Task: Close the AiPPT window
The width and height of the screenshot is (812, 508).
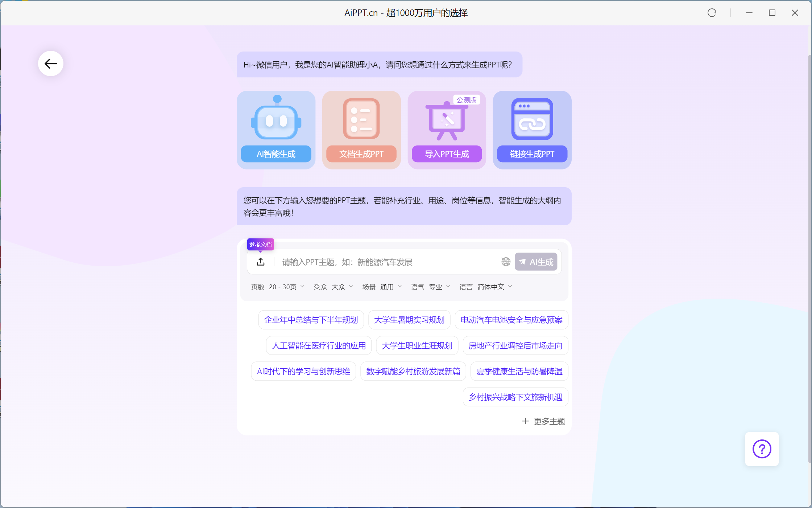Action: click(x=795, y=13)
